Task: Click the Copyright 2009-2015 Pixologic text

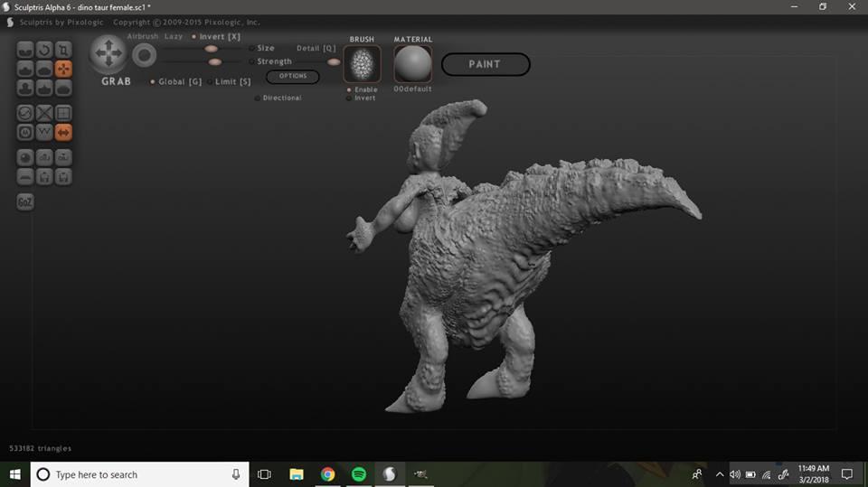Action: coord(186,23)
